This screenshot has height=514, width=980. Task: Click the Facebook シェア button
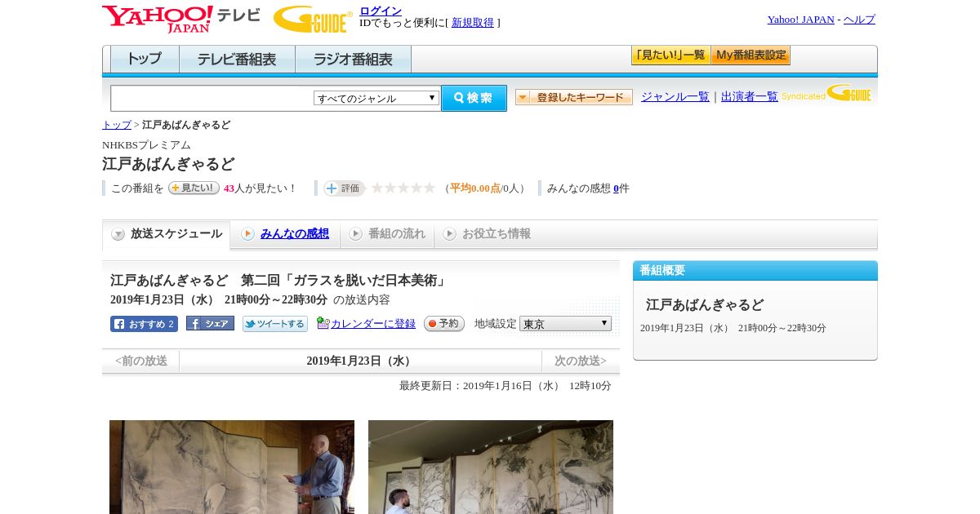[x=210, y=323]
